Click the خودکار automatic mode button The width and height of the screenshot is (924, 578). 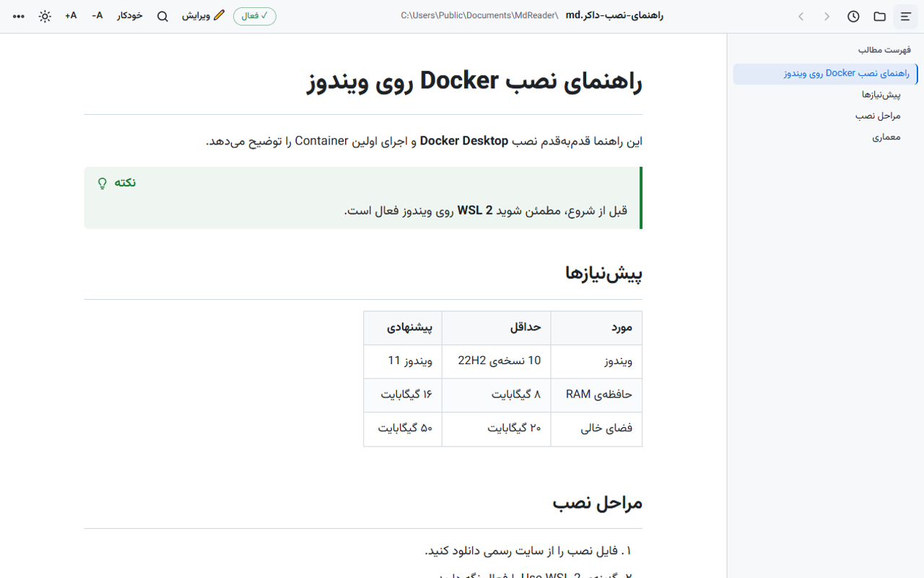click(x=130, y=16)
